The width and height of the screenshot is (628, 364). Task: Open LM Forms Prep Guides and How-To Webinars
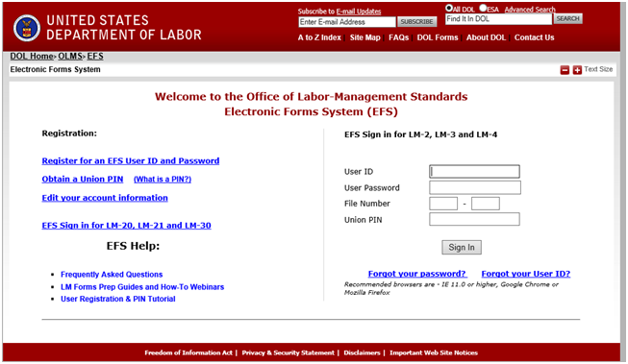[142, 287]
